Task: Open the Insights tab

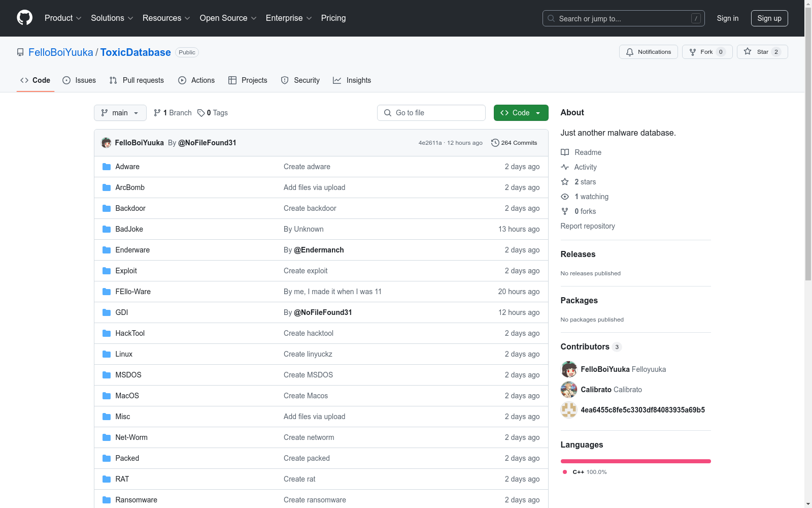Action: point(352,80)
